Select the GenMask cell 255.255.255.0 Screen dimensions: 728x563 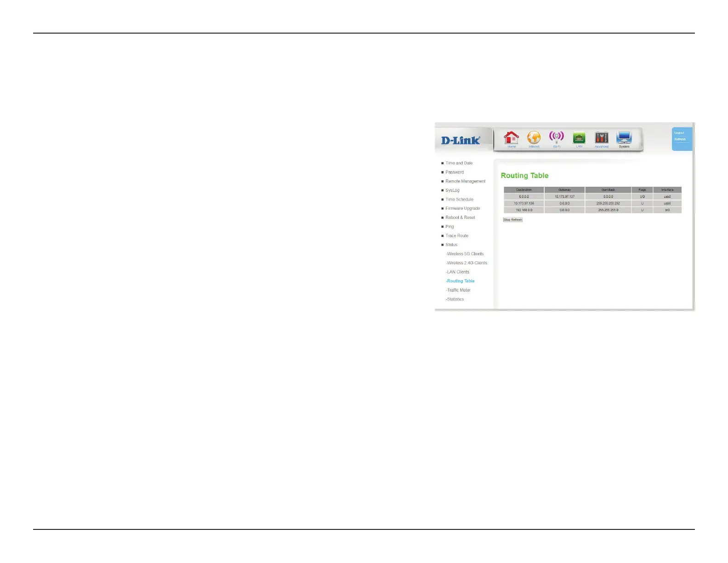[608, 210]
